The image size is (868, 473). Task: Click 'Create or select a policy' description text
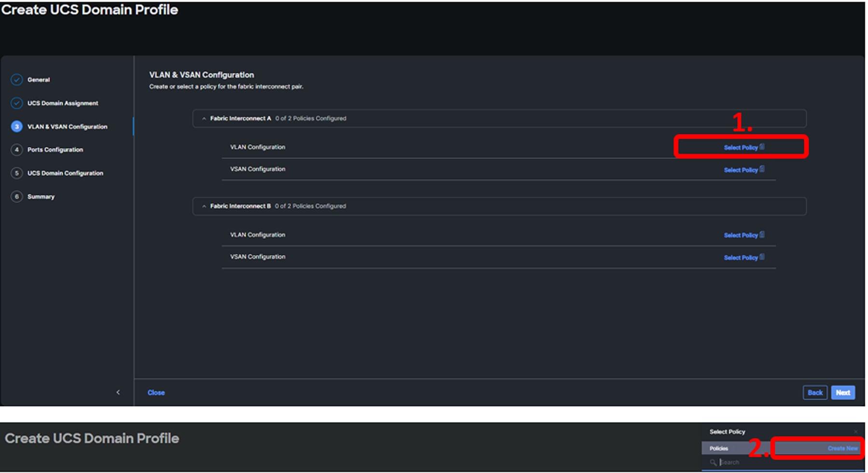(226, 87)
